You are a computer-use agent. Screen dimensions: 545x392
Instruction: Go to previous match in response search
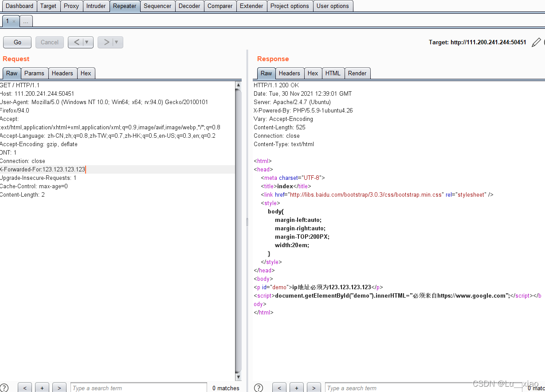coord(279,388)
